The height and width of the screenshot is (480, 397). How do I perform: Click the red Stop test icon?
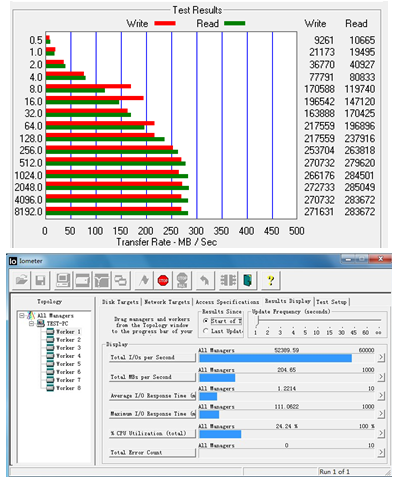pyautogui.click(x=163, y=280)
